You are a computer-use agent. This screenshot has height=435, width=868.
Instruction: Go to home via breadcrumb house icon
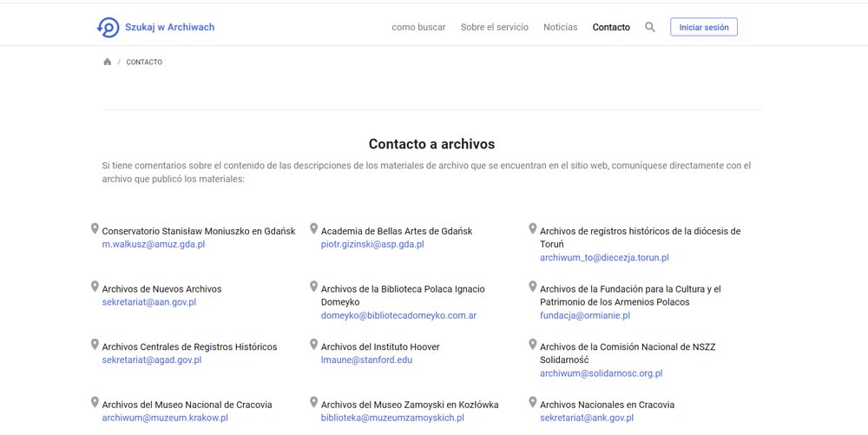(108, 62)
